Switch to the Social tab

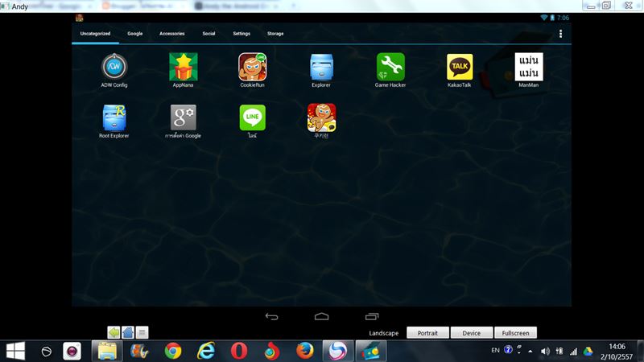click(208, 34)
